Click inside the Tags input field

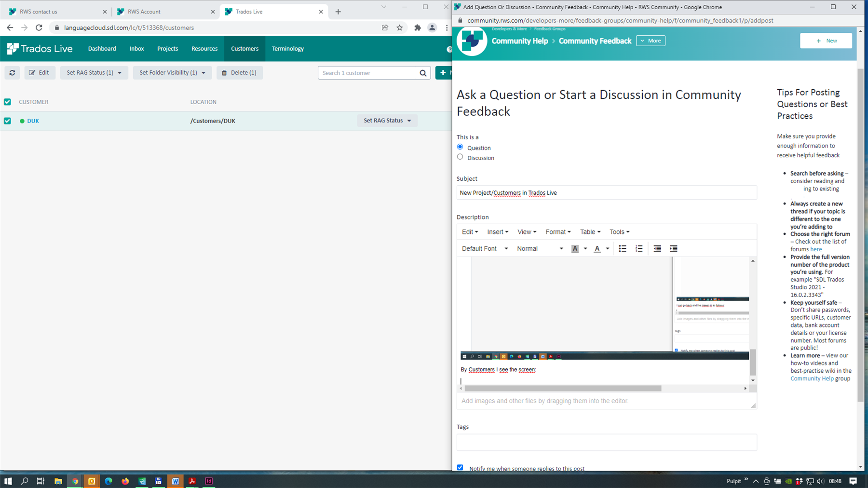606,442
